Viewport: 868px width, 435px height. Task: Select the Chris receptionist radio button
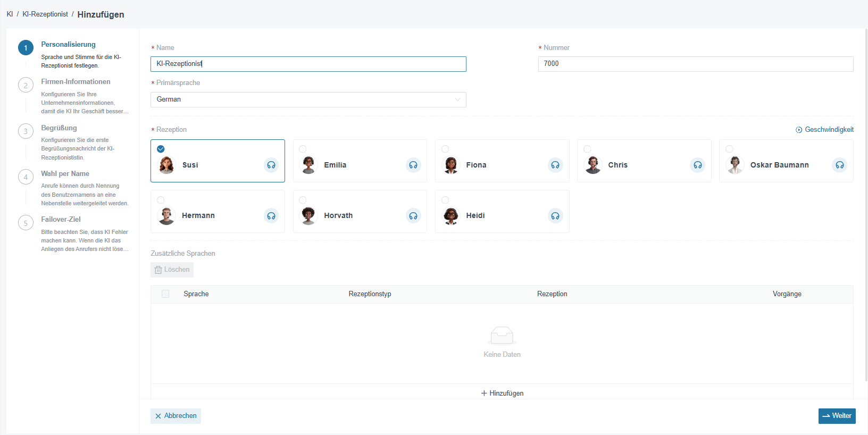pos(587,149)
